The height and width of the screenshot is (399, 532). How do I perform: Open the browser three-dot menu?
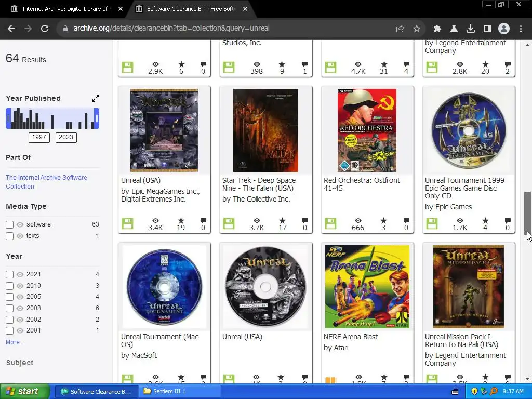click(521, 29)
